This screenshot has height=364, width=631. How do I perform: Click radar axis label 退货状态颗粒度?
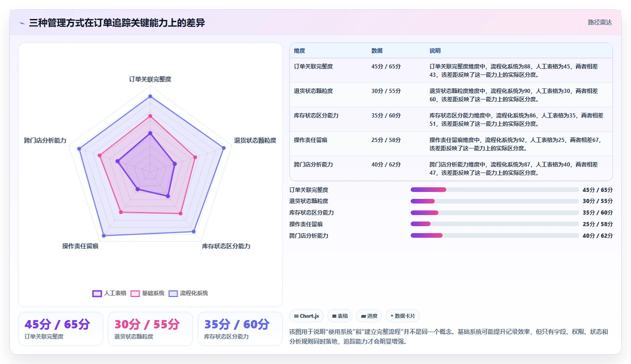(x=255, y=141)
